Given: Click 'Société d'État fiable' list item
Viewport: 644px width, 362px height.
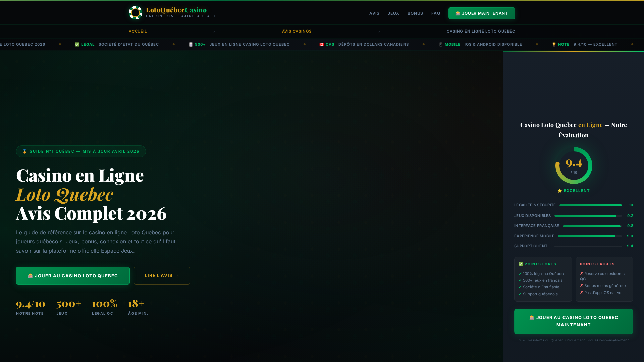Looking at the screenshot, I should tap(539, 287).
